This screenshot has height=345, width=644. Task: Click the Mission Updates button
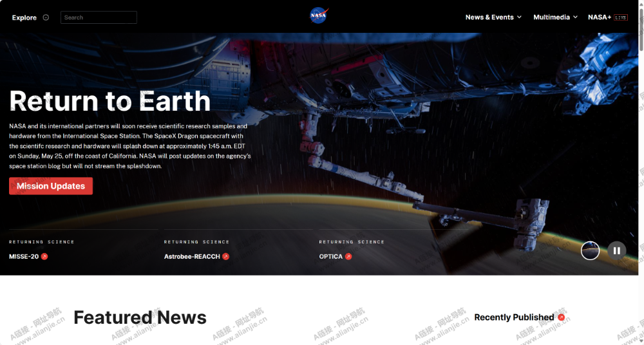point(51,186)
